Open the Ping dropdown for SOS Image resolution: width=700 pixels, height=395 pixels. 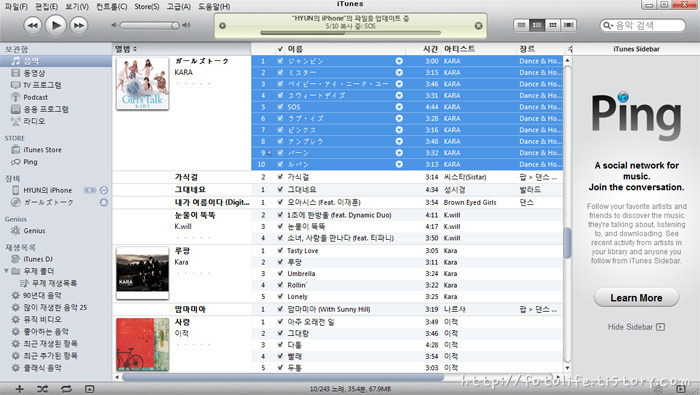pos(399,107)
